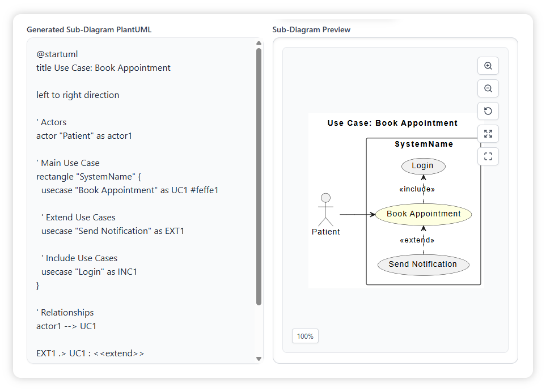Click the «extend» relationship label

pos(417,240)
